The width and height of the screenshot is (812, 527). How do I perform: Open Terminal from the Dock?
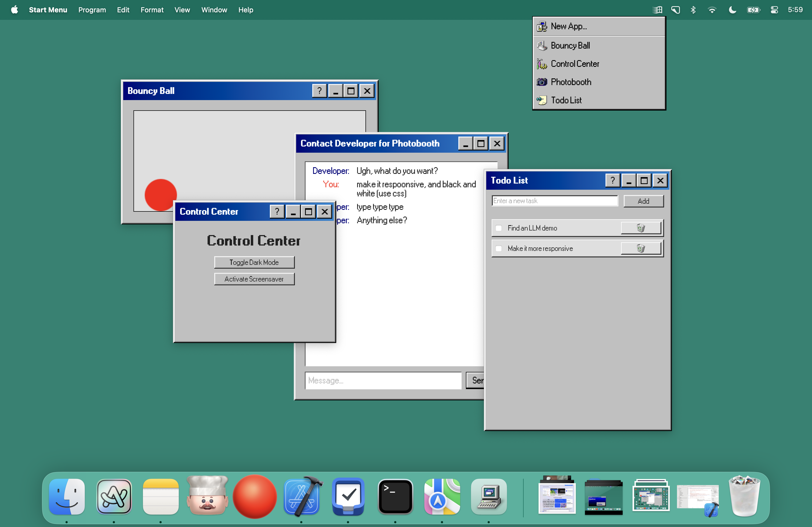[395, 496]
